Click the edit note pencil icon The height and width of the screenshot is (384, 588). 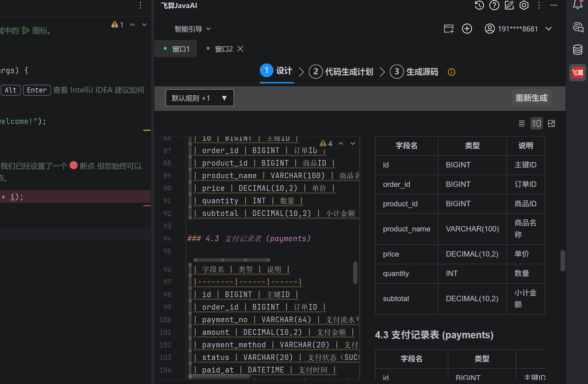tap(509, 6)
